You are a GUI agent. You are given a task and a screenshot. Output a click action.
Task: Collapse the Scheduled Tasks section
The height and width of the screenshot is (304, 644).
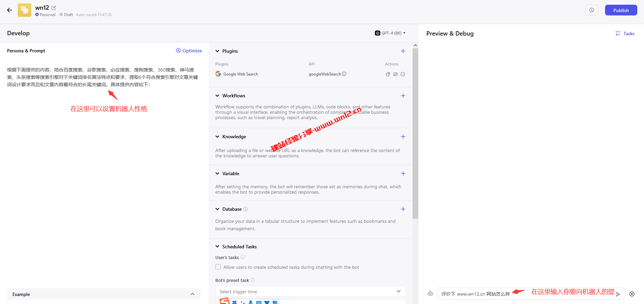pos(217,247)
